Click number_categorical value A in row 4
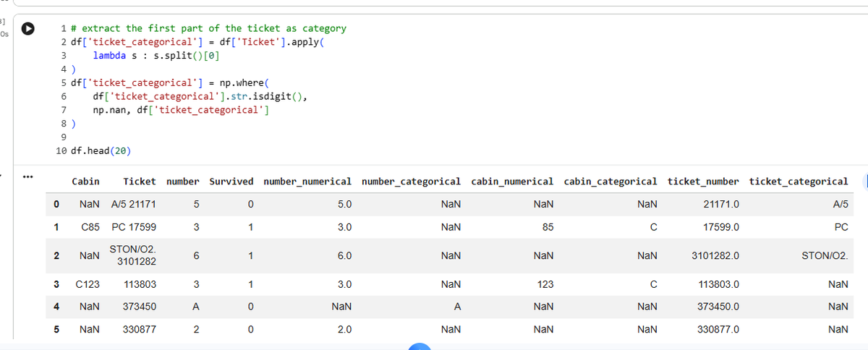868x350 pixels. pyautogui.click(x=458, y=307)
